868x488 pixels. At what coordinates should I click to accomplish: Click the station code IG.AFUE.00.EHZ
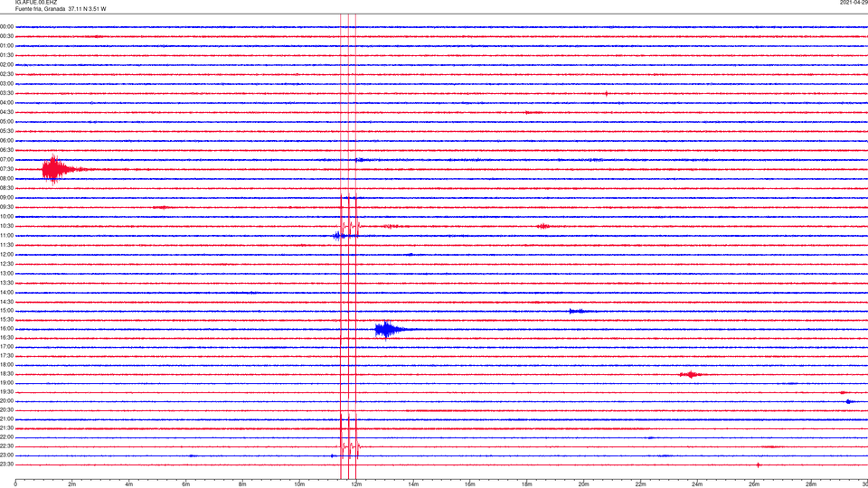click(36, 3)
